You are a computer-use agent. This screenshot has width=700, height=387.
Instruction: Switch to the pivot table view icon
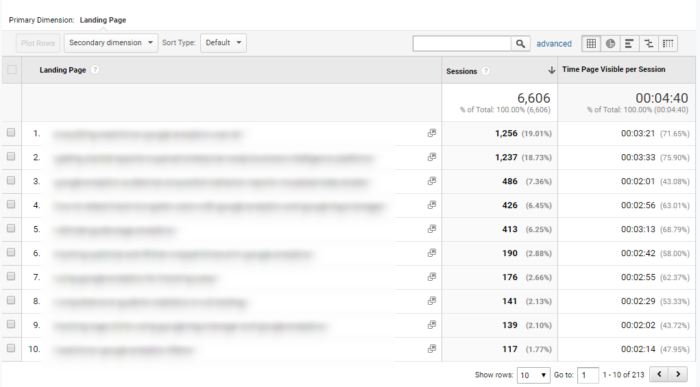(668, 43)
